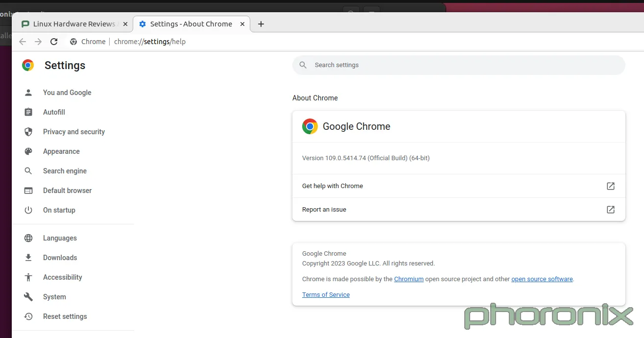The height and width of the screenshot is (338, 644).
Task: Click the You and Google person icon
Action: coord(28,93)
